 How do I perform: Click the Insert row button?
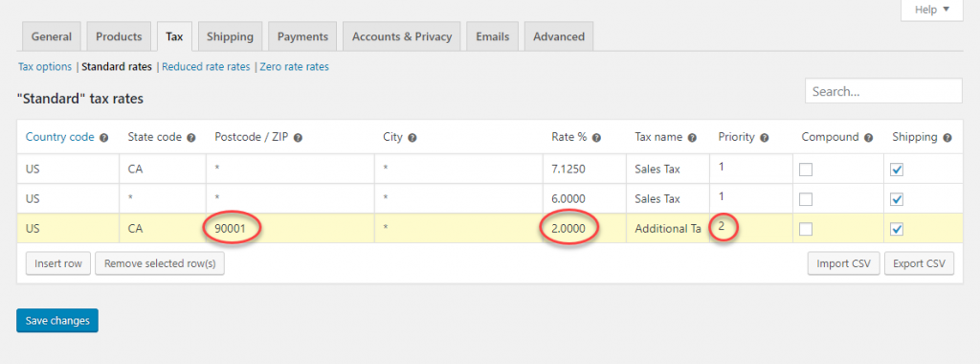click(58, 263)
